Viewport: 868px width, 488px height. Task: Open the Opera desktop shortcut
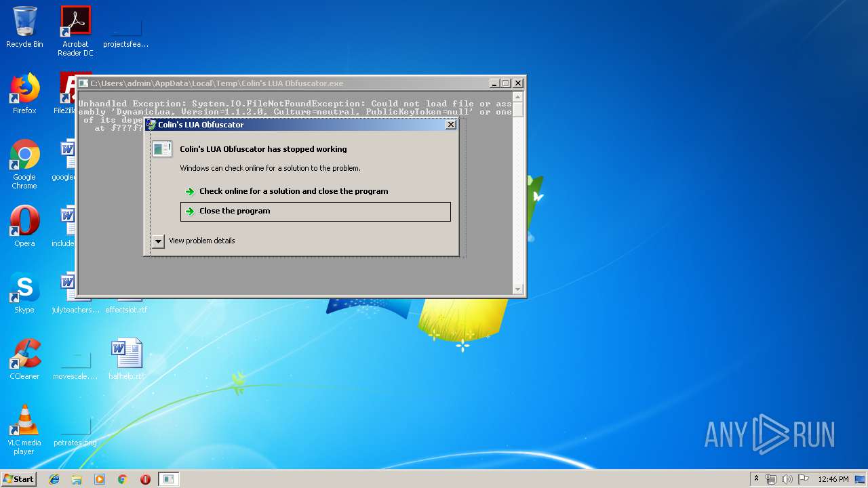pos(24,226)
